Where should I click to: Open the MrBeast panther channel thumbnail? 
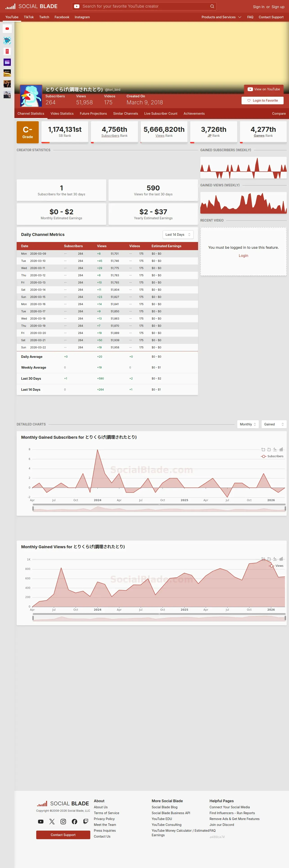coord(7,41)
